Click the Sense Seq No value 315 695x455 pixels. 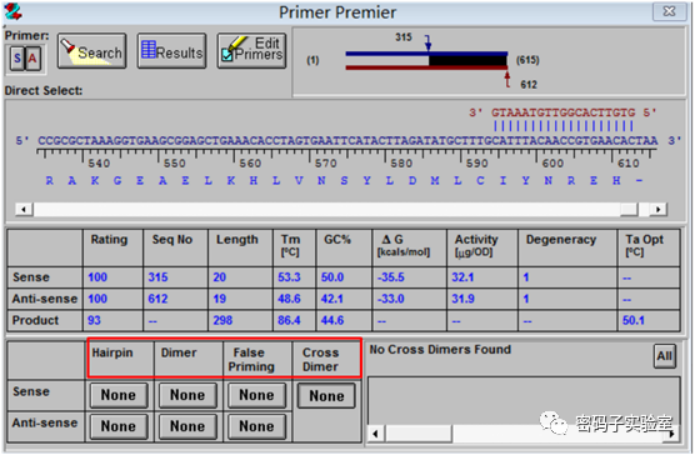coord(158,277)
